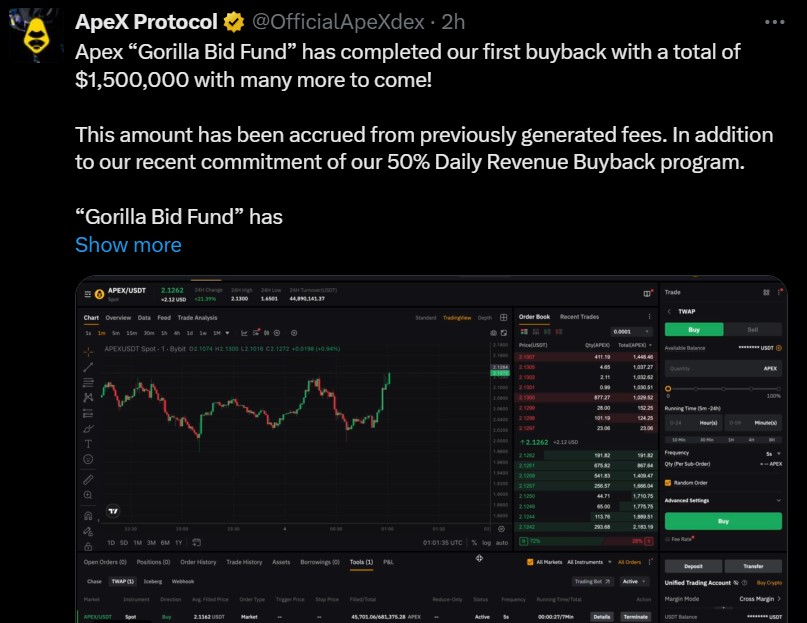Open the Trade History tab
The image size is (807, 623).
[243, 562]
